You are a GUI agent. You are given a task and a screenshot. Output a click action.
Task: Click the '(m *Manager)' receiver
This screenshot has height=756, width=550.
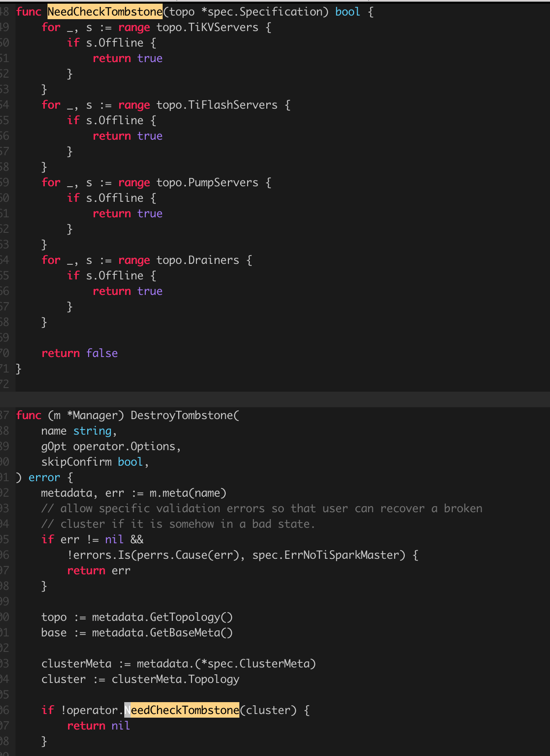click(86, 415)
